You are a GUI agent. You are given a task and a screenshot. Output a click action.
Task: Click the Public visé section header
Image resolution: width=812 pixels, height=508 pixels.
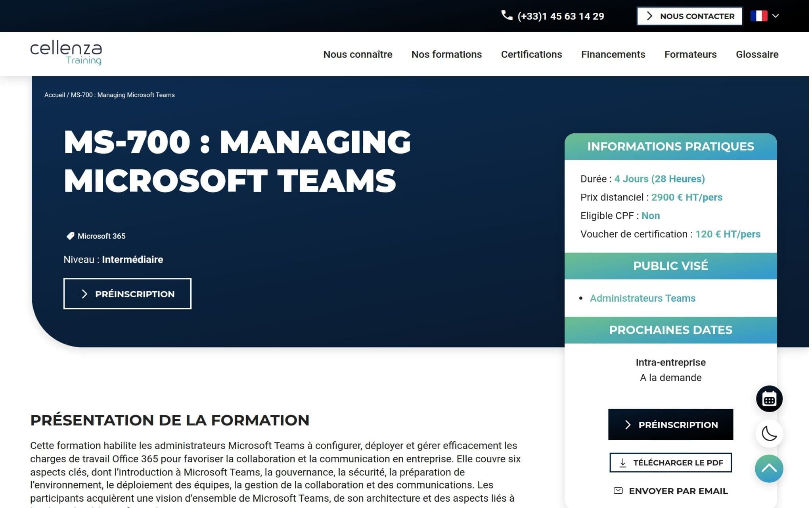(x=670, y=266)
